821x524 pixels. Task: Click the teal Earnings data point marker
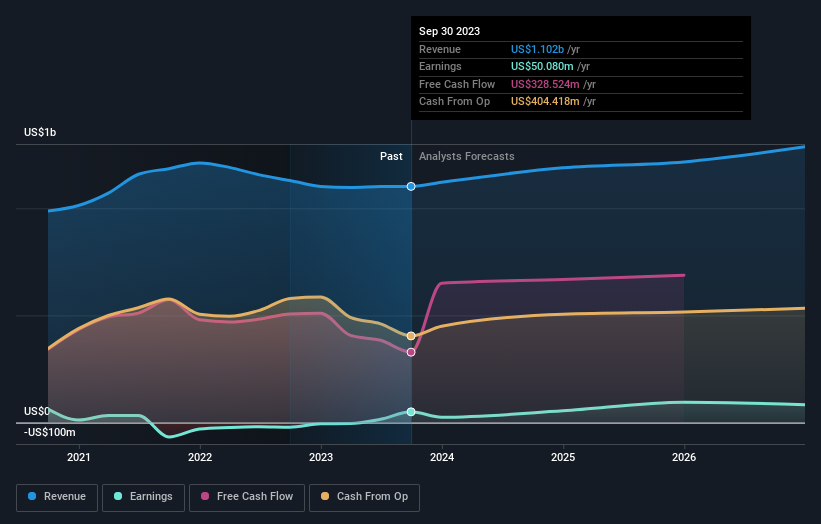click(x=411, y=412)
